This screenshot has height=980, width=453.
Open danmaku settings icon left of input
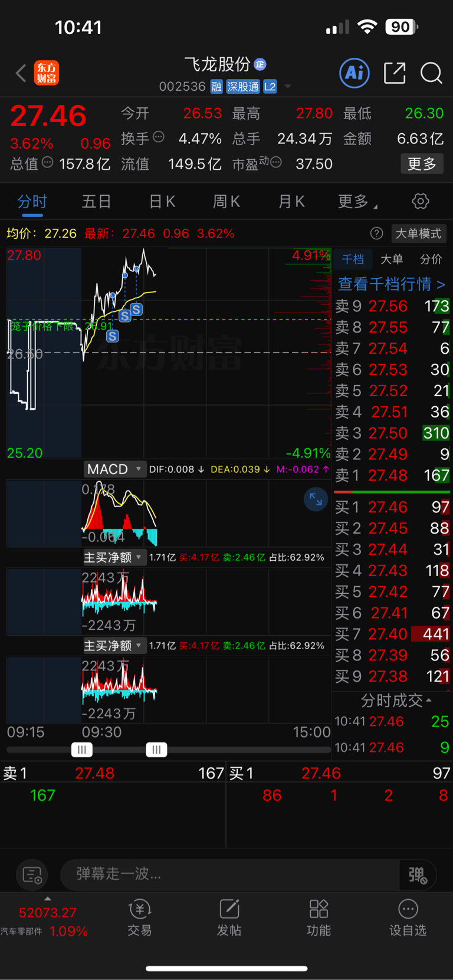point(32,874)
